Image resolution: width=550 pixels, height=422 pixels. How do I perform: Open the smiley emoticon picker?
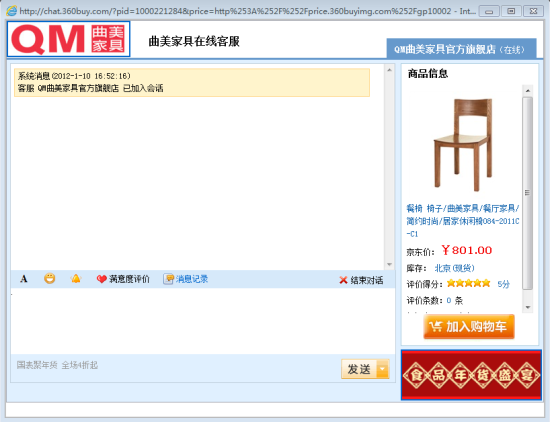[x=49, y=279]
